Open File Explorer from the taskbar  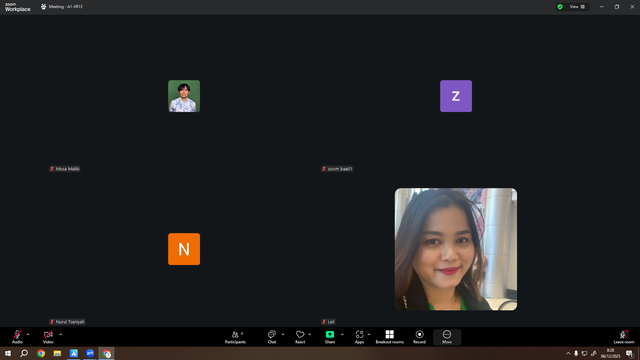pyautogui.click(x=57, y=353)
